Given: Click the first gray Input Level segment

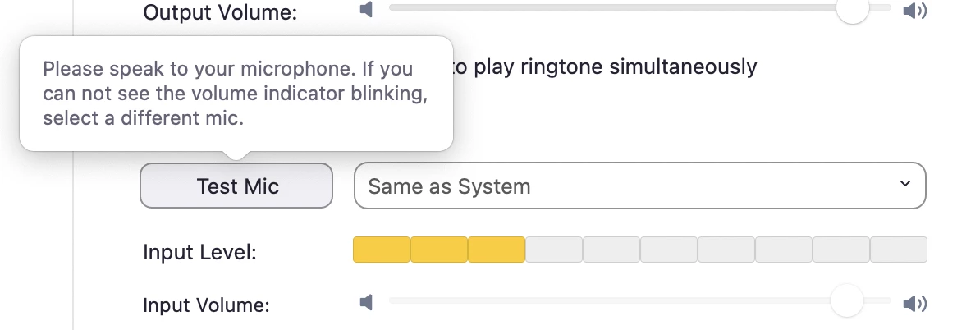Looking at the screenshot, I should coord(554,250).
